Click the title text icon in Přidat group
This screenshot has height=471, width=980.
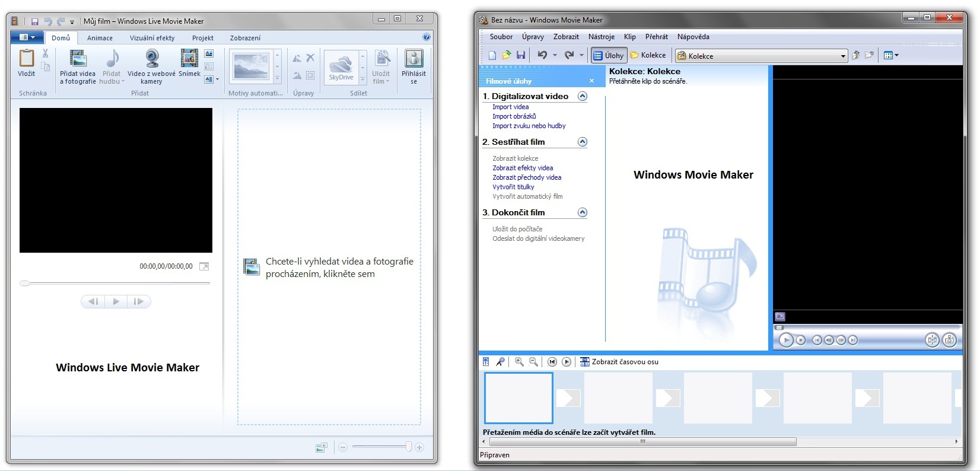(209, 53)
